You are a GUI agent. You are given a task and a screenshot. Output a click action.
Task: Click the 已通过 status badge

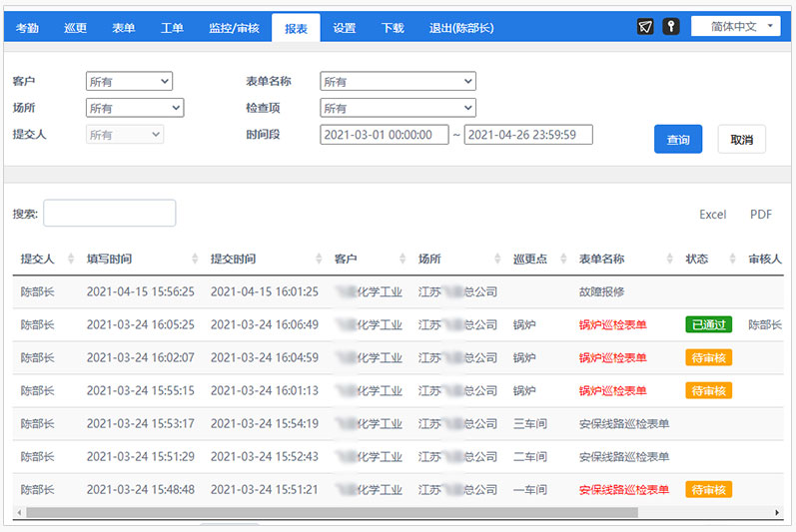708,324
